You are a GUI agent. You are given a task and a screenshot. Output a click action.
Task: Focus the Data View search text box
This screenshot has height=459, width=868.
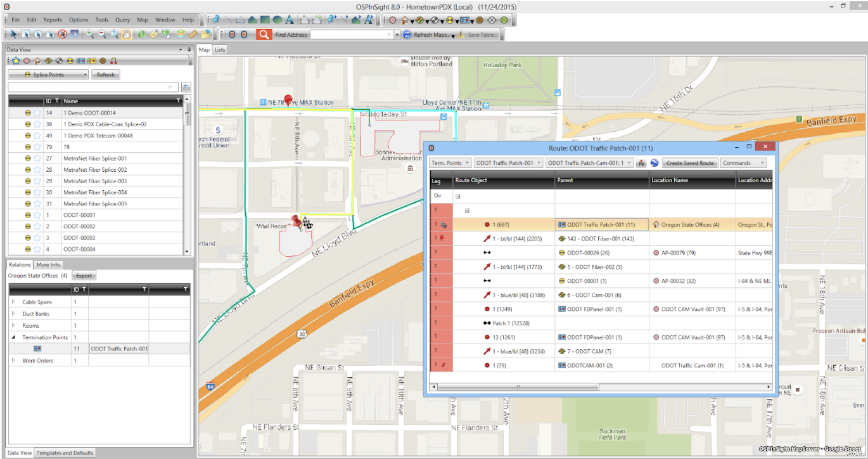click(93, 87)
